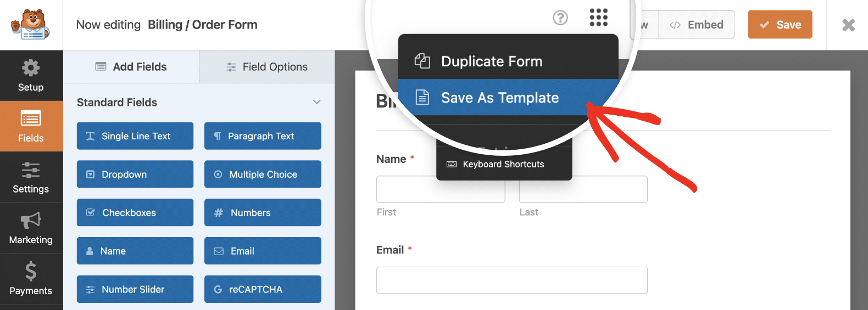
Task: Add a Number Slider field
Action: click(135, 289)
